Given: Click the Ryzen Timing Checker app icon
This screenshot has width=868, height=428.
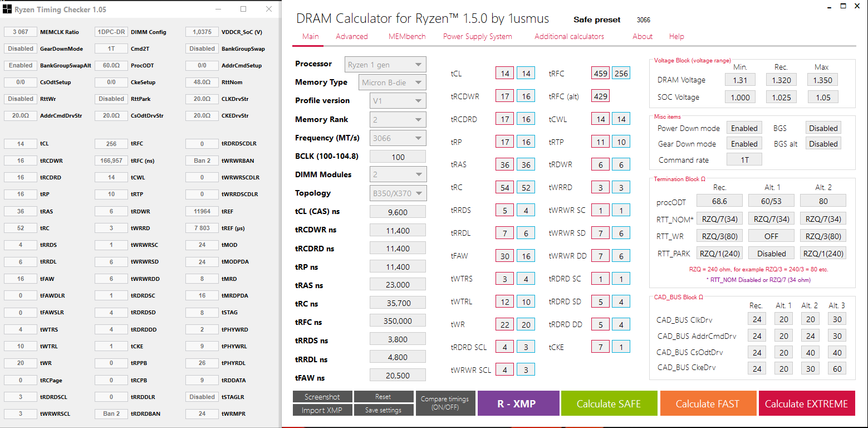Looking at the screenshot, I should coord(7,9).
